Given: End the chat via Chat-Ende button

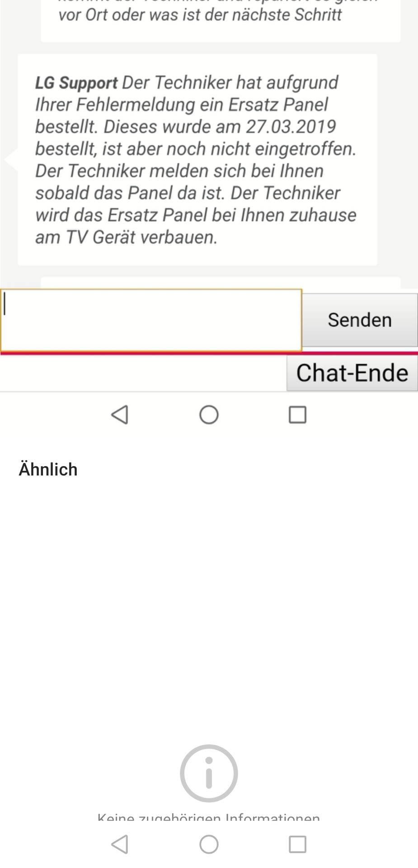Looking at the screenshot, I should pos(352,373).
